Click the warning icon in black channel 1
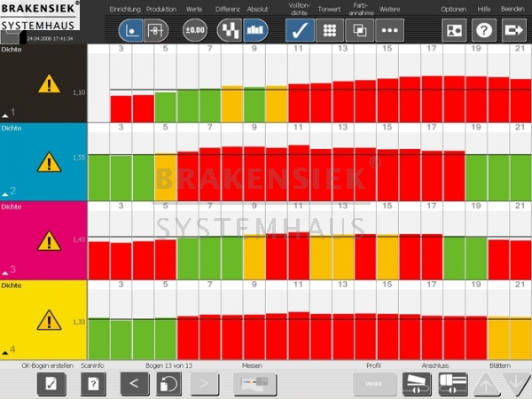Screen dimensions: 532x399 click(x=49, y=84)
